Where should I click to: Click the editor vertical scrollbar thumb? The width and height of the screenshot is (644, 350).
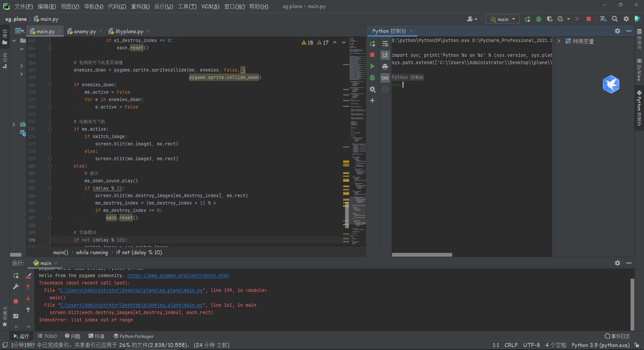pyautogui.click(x=347, y=215)
